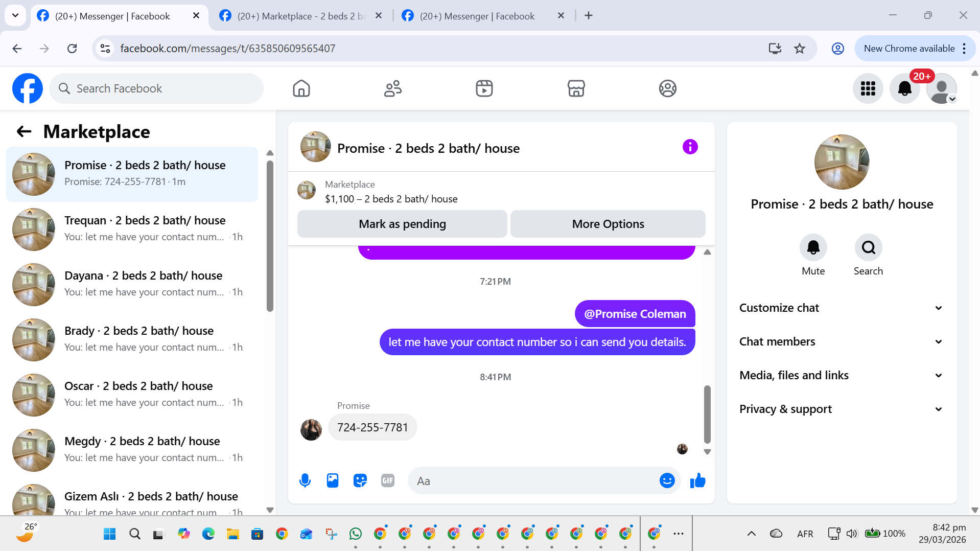
Task: Open conversation information purple info icon
Action: [690, 147]
